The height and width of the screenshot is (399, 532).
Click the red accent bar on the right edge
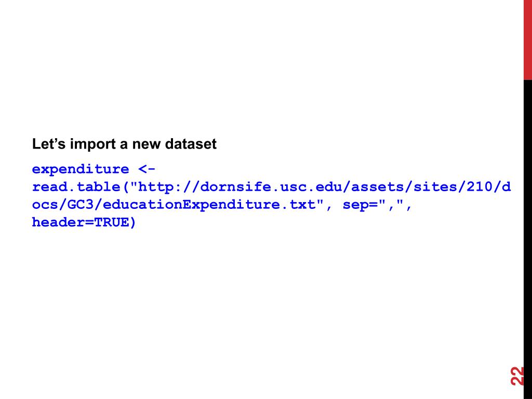(527, 39)
